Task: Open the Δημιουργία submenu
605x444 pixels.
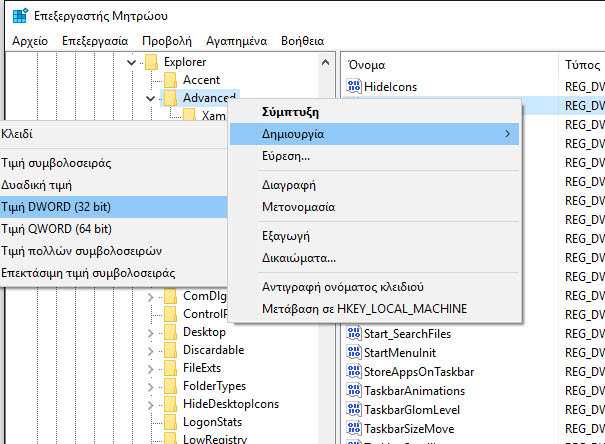Action: (374, 134)
